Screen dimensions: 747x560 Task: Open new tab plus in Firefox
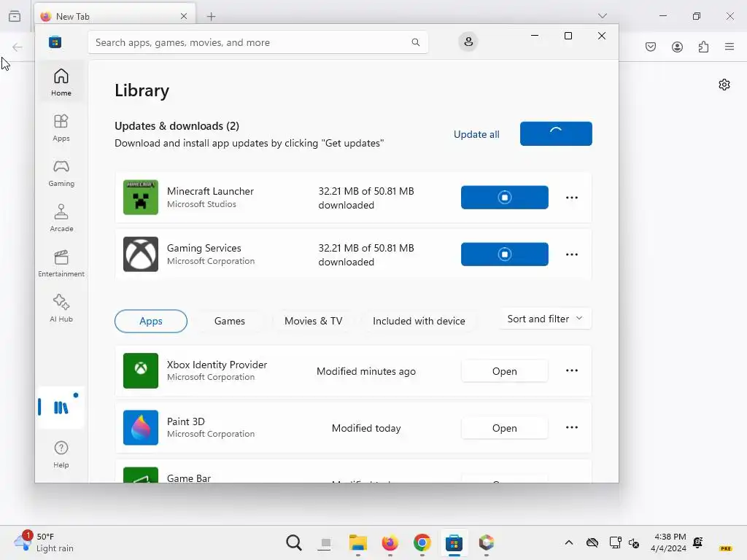point(212,17)
